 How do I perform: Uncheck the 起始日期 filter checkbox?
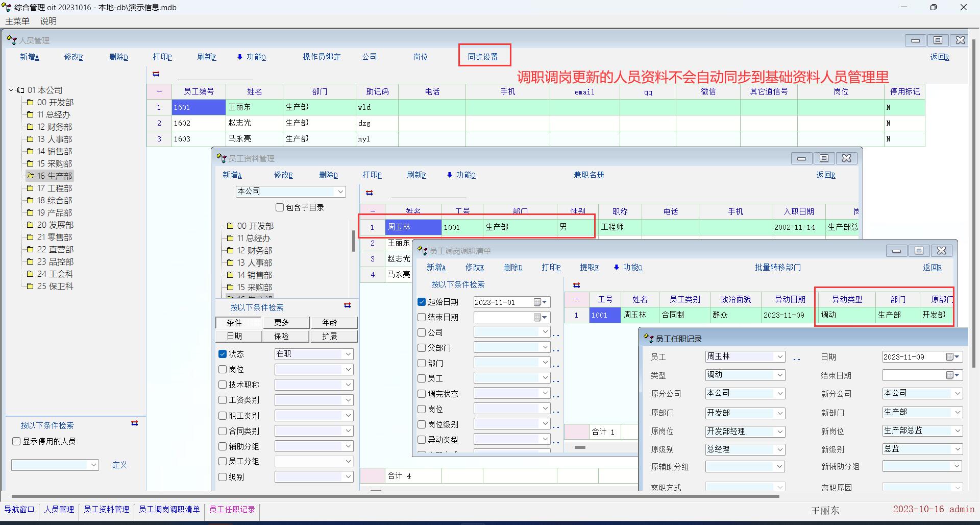coord(422,302)
